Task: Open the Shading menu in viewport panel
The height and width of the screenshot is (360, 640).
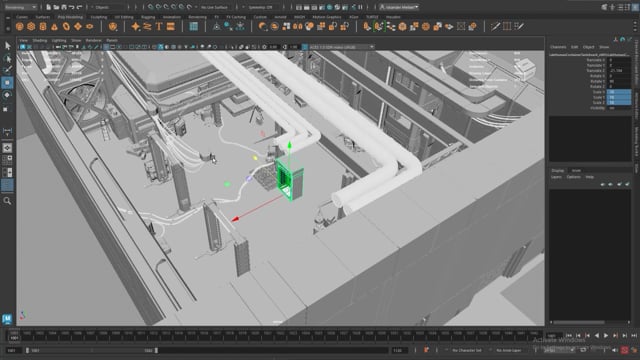Action: click(40, 40)
